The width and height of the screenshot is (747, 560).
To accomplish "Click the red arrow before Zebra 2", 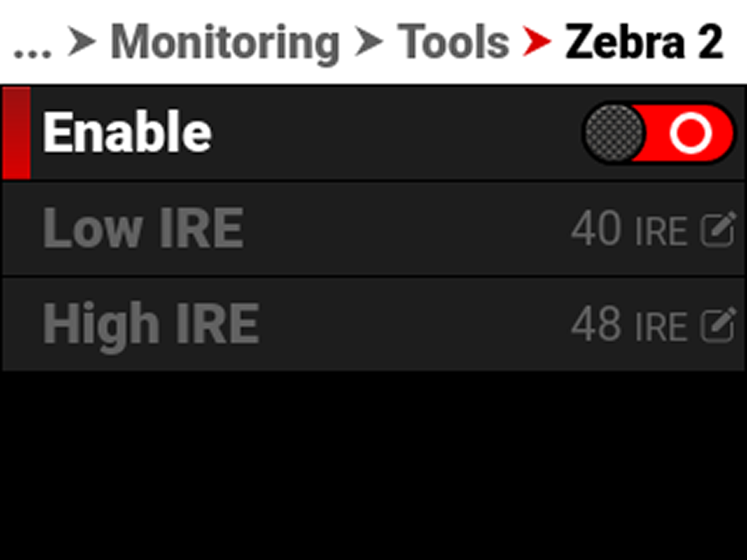I will tap(537, 42).
